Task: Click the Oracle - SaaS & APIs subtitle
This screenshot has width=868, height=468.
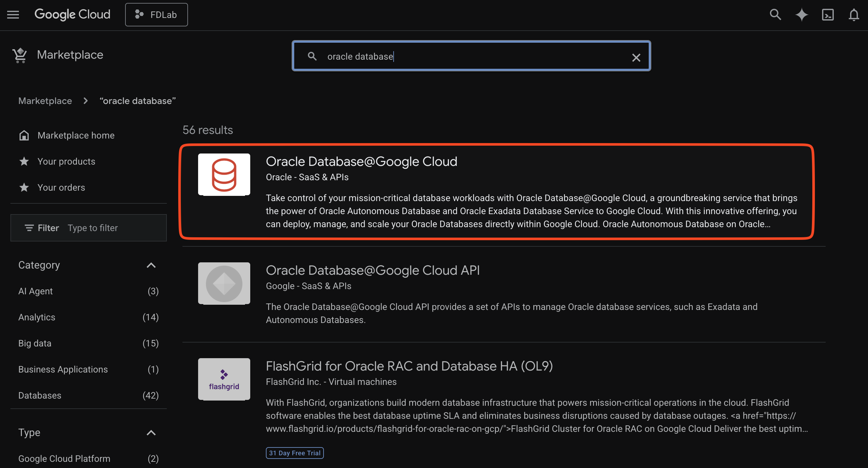Action: pos(307,177)
